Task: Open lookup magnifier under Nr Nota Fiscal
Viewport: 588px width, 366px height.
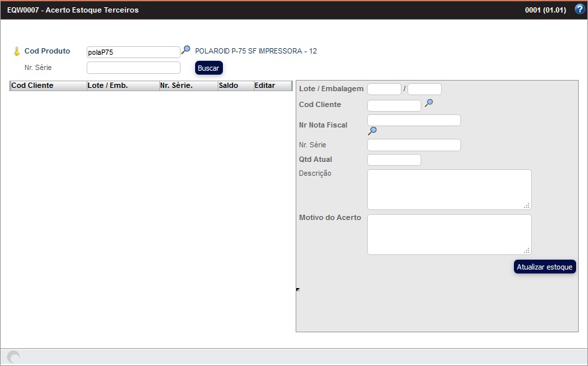Action: coord(372,131)
